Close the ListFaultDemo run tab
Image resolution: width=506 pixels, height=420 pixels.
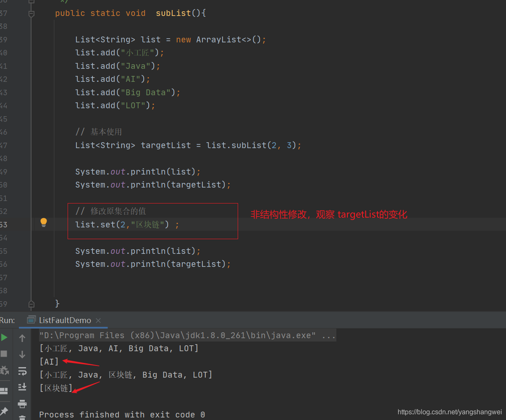tap(98, 321)
